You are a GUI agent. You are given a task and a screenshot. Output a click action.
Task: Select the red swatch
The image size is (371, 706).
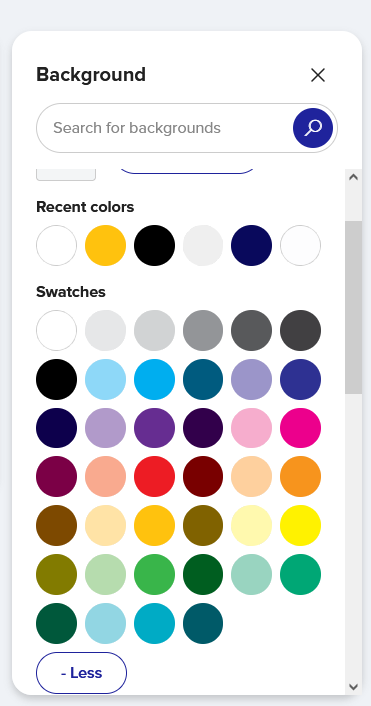(154, 476)
